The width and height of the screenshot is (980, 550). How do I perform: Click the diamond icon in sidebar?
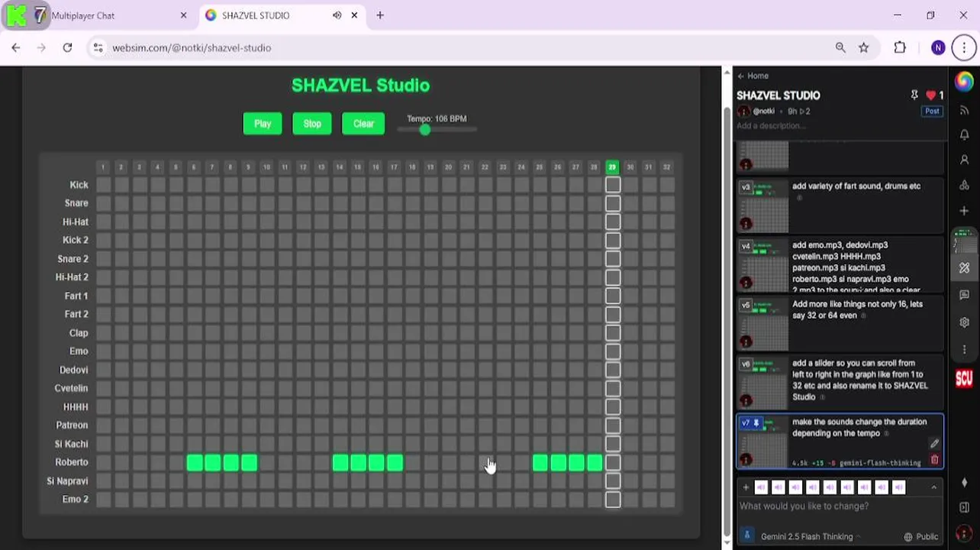(964, 482)
